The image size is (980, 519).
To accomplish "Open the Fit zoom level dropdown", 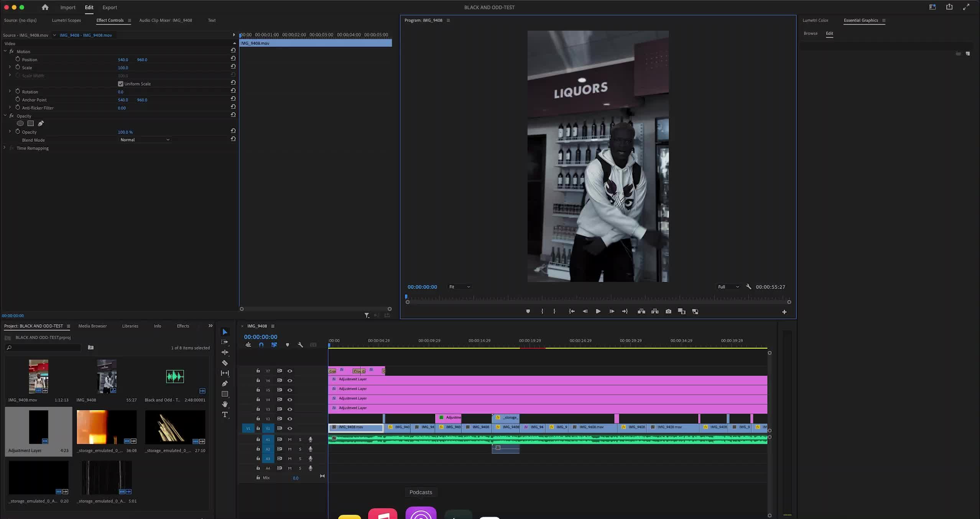I will pos(459,287).
